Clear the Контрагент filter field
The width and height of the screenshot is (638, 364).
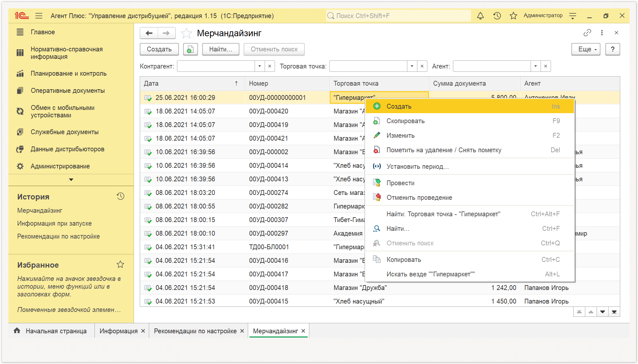click(x=269, y=66)
